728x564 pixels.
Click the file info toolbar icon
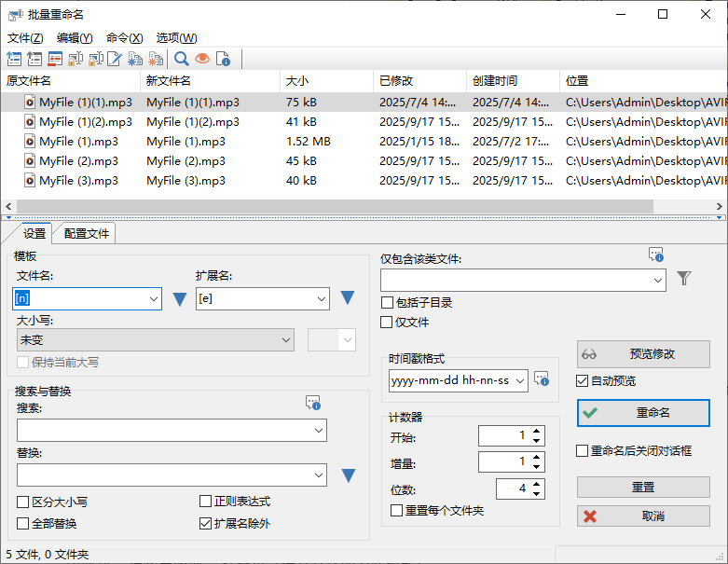pyautogui.click(x=223, y=59)
